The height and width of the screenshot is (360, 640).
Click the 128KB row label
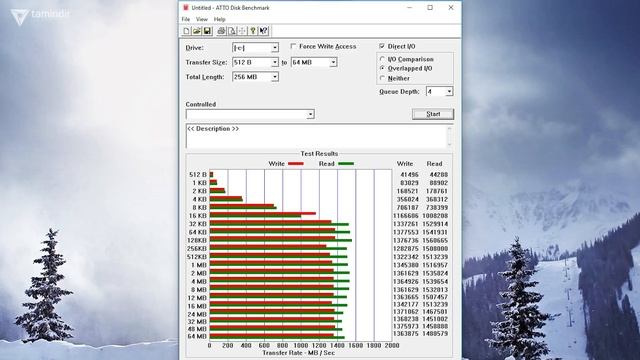click(x=197, y=240)
